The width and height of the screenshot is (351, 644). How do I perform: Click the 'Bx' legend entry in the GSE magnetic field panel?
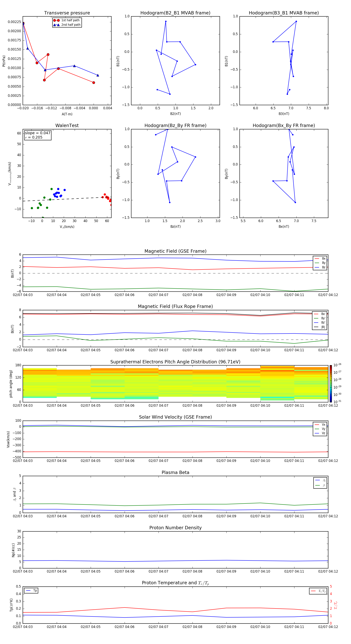pyautogui.click(x=320, y=259)
